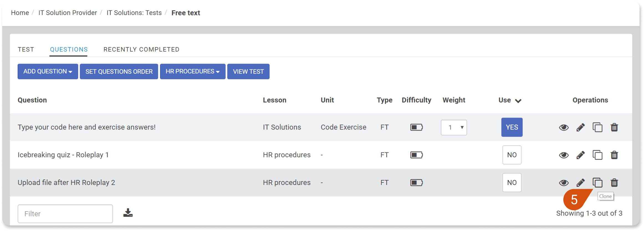
Task: Clone the 'Type your code here' question
Action: click(x=597, y=127)
